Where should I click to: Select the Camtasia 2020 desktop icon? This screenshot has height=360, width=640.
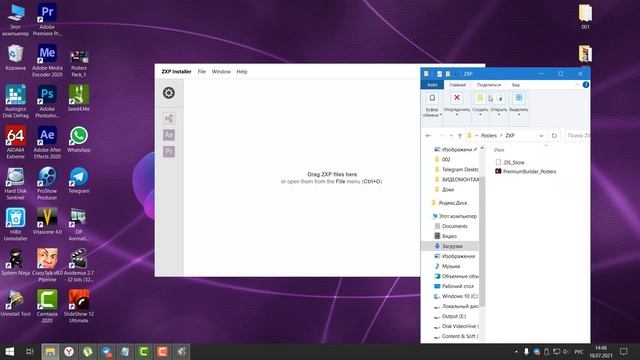[47, 306]
